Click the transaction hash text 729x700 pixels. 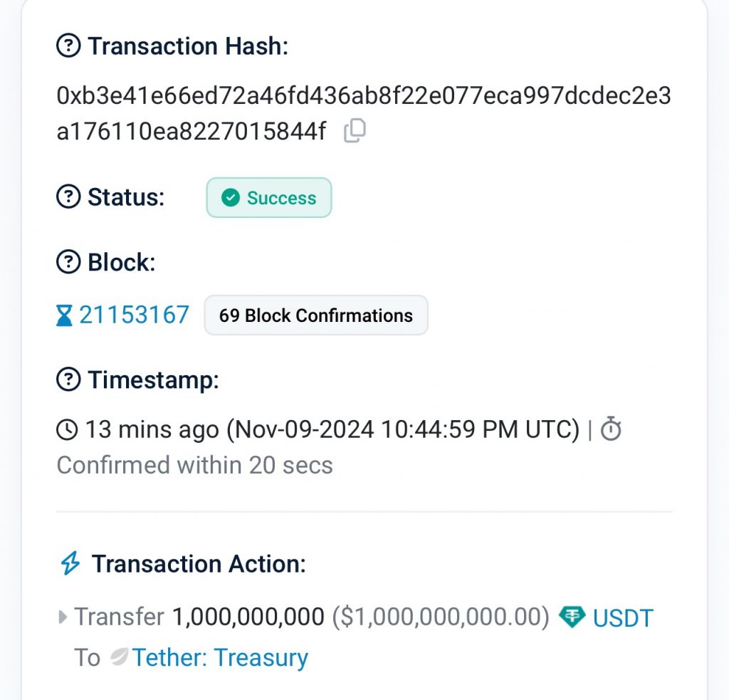coord(363,96)
